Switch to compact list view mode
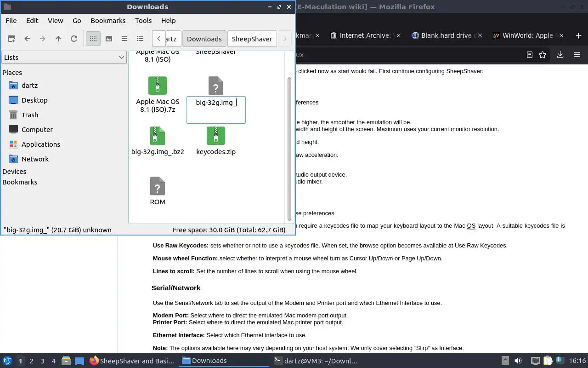 (x=124, y=39)
